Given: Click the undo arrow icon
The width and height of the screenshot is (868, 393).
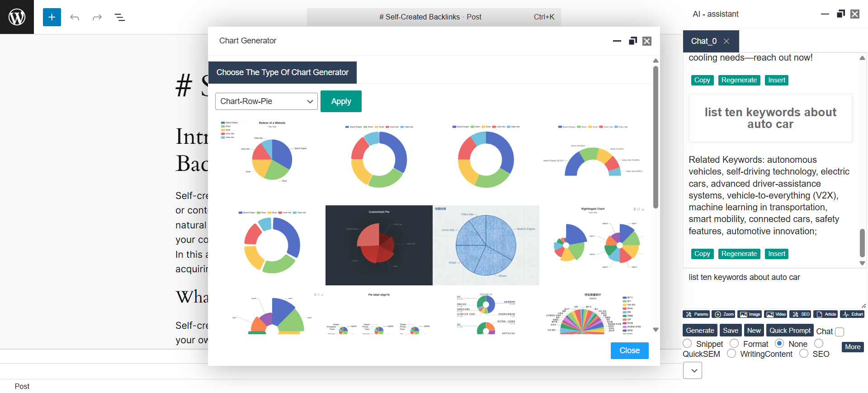Looking at the screenshot, I should (x=75, y=17).
